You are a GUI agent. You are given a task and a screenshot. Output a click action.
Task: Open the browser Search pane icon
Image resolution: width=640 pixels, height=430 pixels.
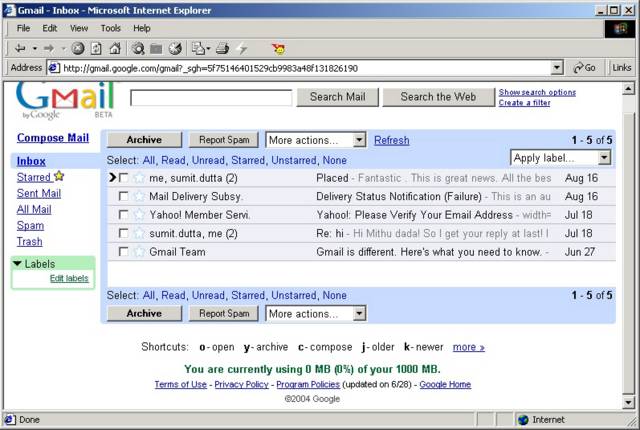pos(138,48)
